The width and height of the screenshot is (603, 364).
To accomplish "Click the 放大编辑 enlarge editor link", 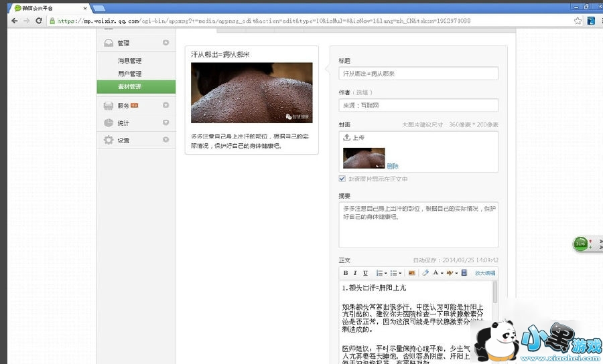I will click(x=485, y=273).
